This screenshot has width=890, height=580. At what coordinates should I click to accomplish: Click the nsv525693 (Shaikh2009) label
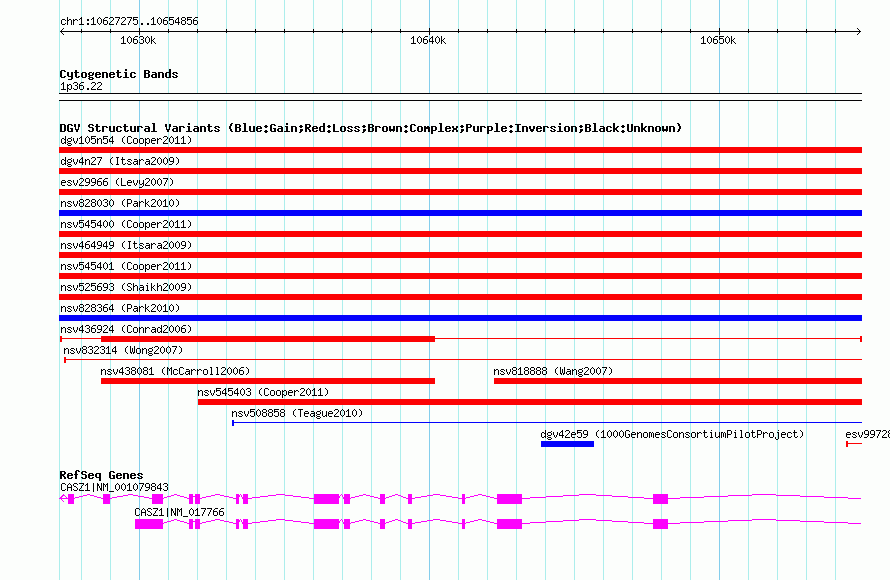[x=126, y=287]
